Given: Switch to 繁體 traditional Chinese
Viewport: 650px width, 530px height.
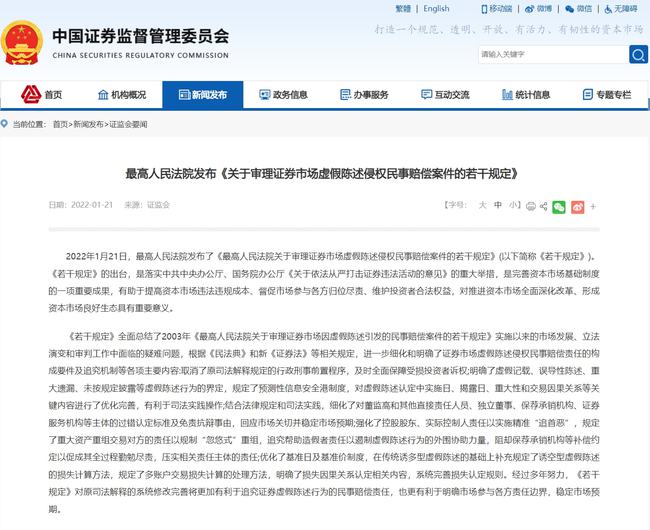Looking at the screenshot, I should click(403, 9).
